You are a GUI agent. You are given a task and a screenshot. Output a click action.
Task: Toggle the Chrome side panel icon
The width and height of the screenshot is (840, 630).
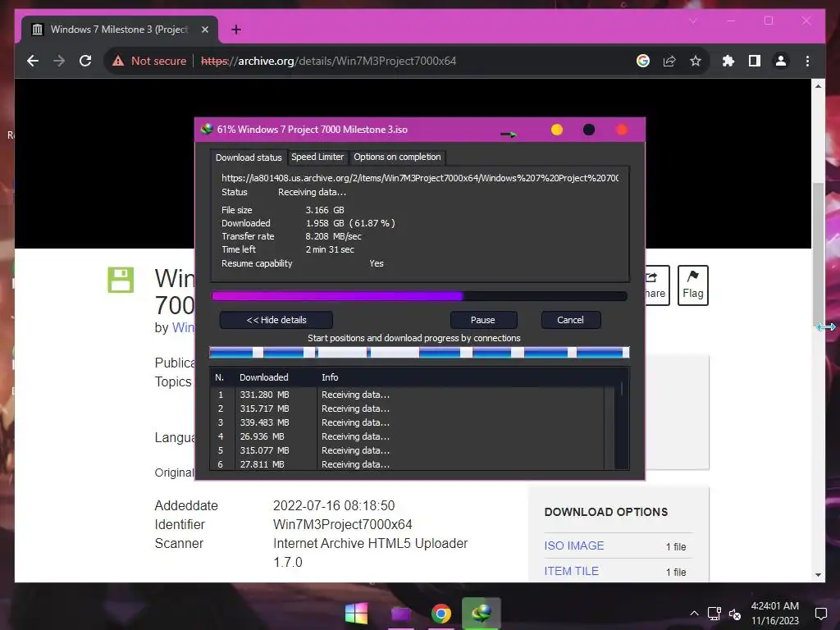pyautogui.click(x=755, y=61)
